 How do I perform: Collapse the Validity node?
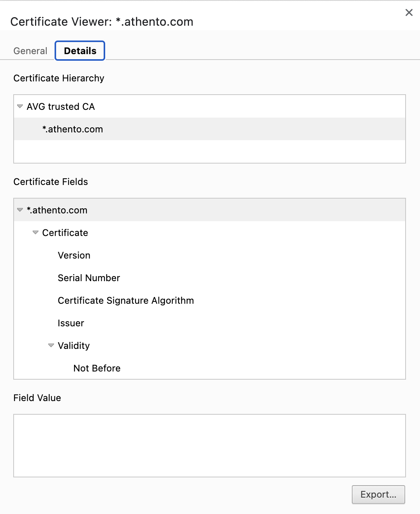51,345
